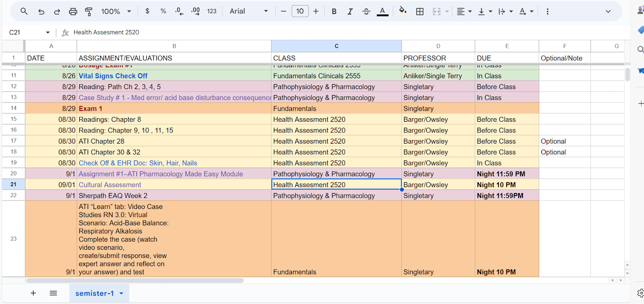Viewport: 644px width, 304px height.
Task: Click the vertical scrollbar thumb
Action: point(627,74)
